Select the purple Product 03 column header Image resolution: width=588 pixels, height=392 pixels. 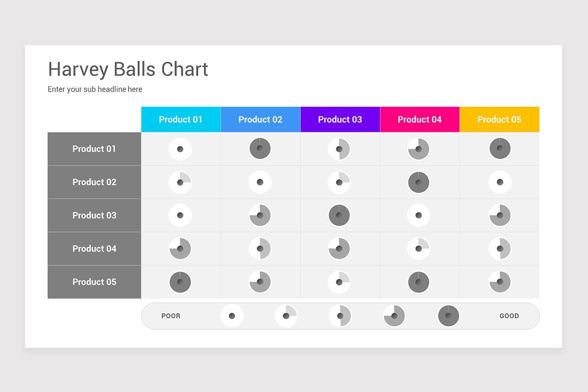[x=340, y=120]
